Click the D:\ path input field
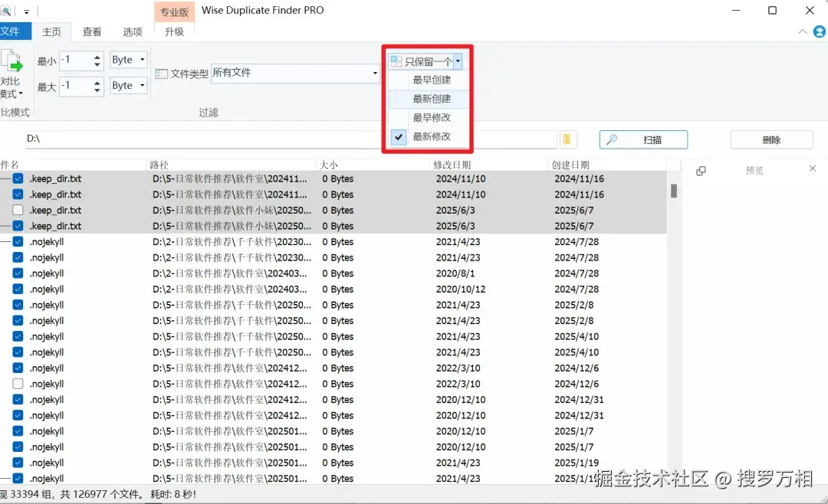Image resolution: width=828 pixels, height=504 pixels. tap(291, 139)
